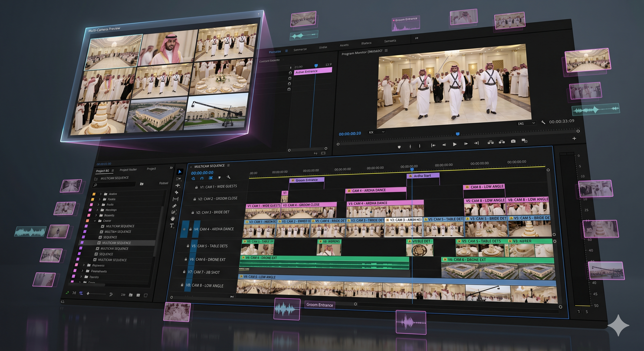Select the Ripple Edit tool
The width and height of the screenshot is (644, 351).
178,185
